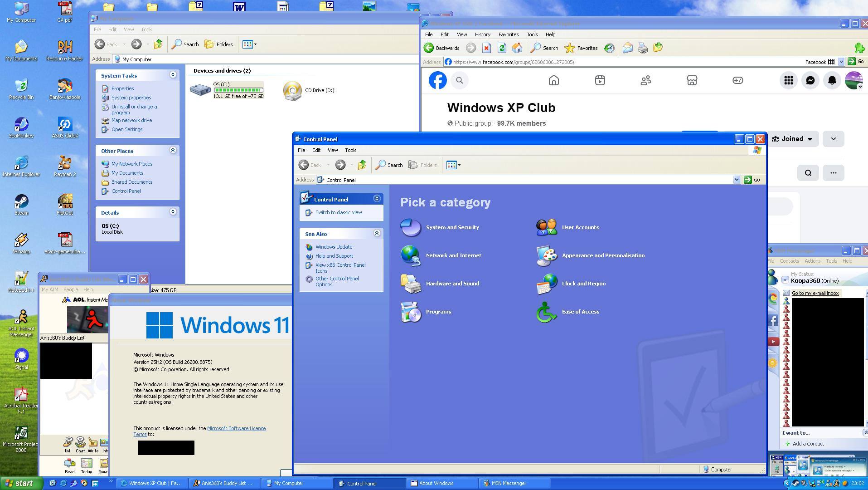Open Facebook Messenger icon
868x490 pixels.
pos(810,80)
